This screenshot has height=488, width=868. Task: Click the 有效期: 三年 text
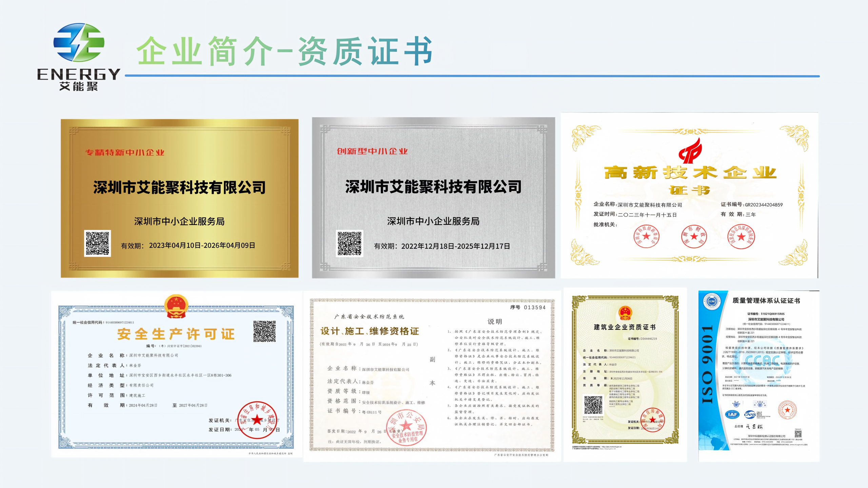coord(738,214)
